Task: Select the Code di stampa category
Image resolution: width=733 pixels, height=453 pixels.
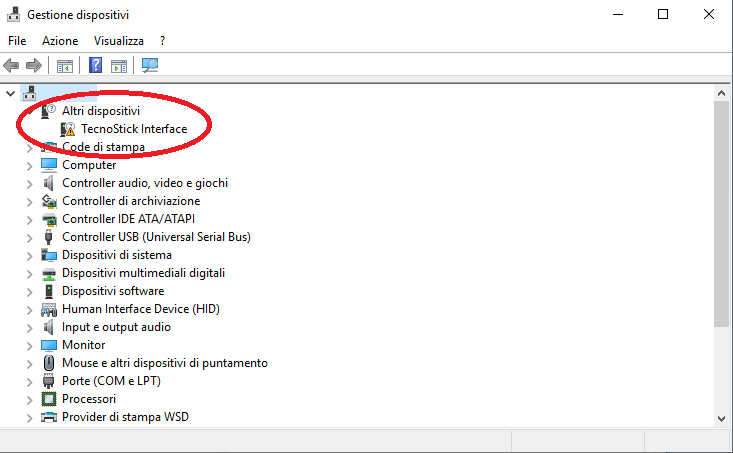Action: (103, 147)
